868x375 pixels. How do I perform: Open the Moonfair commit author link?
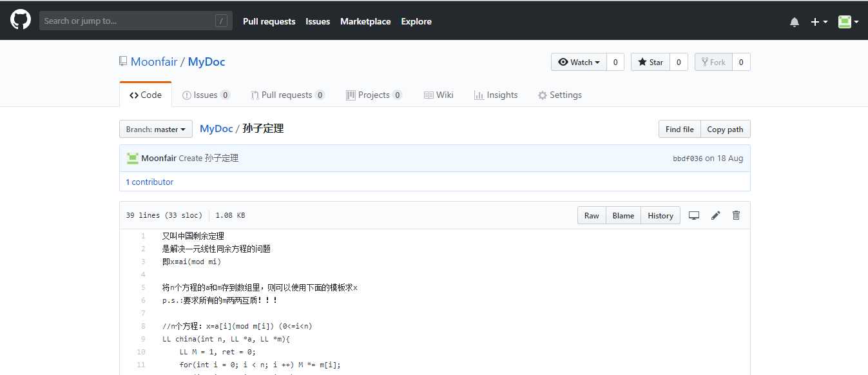159,158
